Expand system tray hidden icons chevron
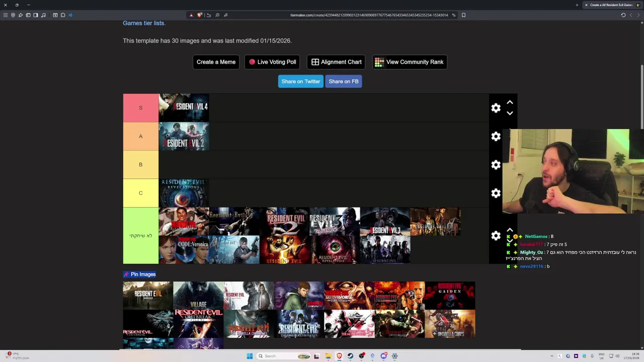The height and width of the screenshot is (362, 644). 552,356
